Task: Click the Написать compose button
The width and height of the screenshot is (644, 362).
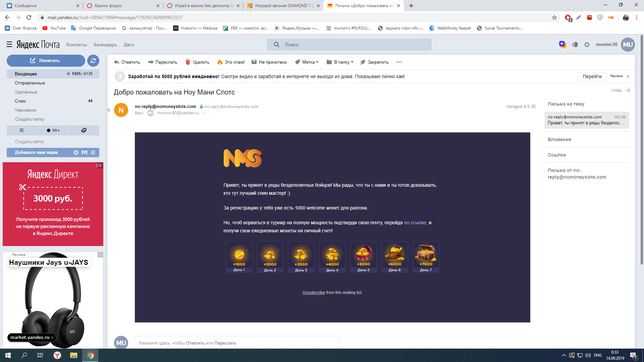Action: [46, 61]
